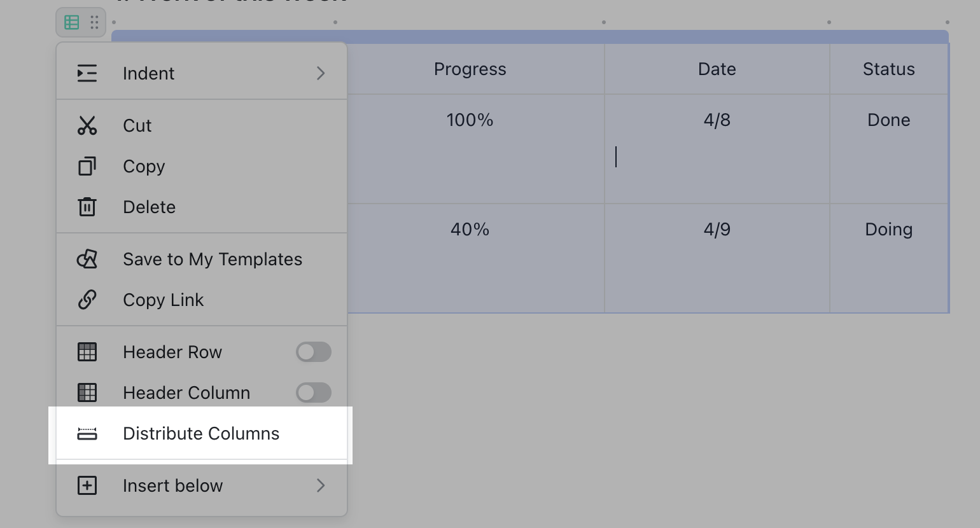Enable the Header Column toggle
The image size is (980, 528).
coord(313,393)
